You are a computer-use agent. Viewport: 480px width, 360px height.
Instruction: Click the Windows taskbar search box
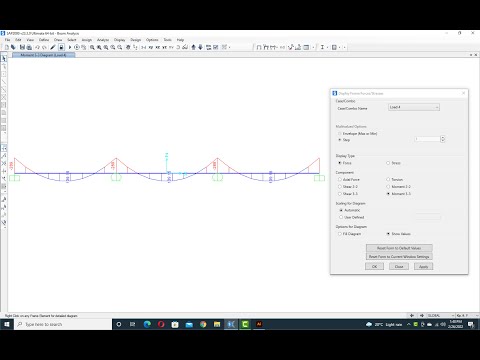pos(63,324)
